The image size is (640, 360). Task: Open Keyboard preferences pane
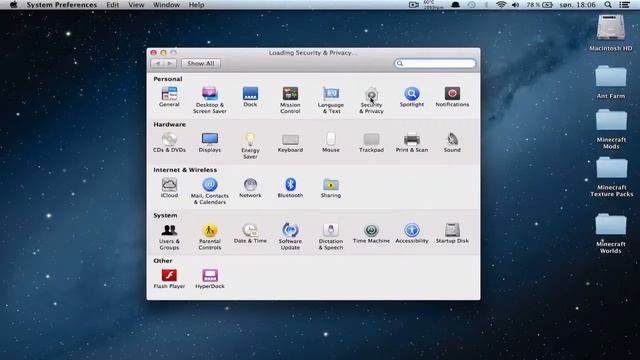tap(290, 142)
